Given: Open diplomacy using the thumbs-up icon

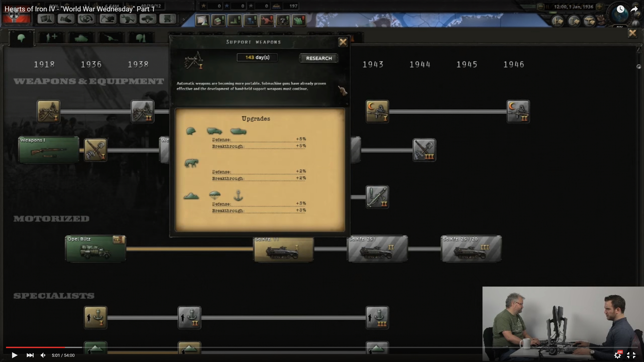Looking at the screenshot, I should [x=66, y=19].
